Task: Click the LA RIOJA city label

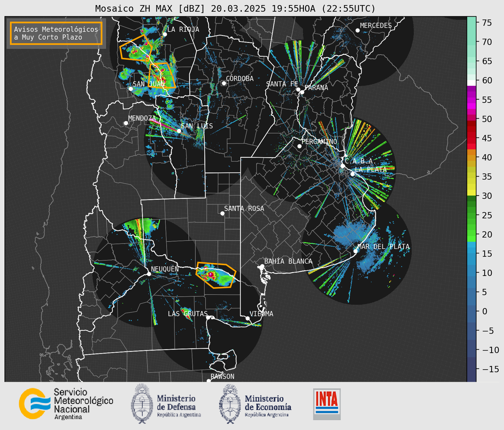Action: 183,29
